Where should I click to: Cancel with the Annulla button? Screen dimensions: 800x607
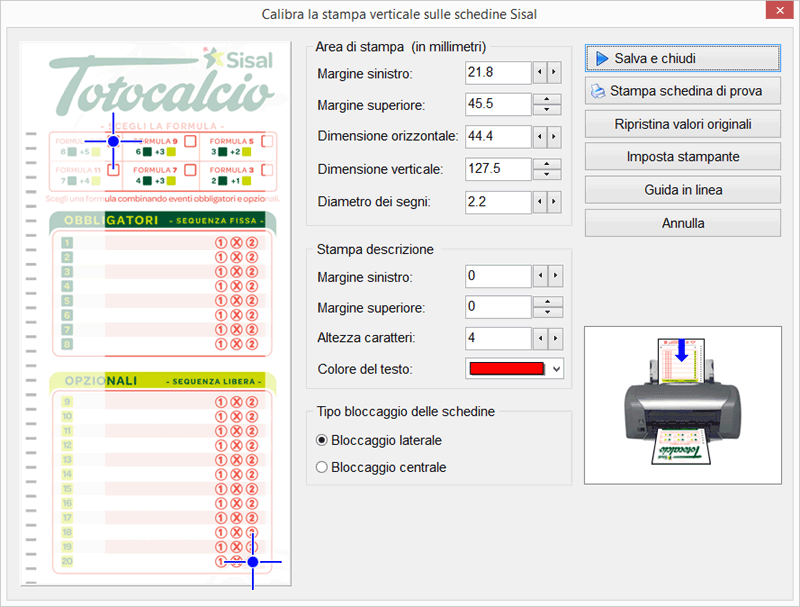click(x=682, y=223)
